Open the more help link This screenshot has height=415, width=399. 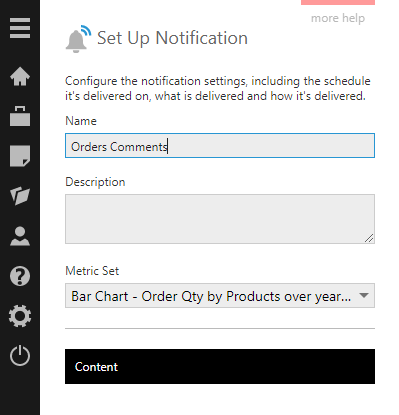pos(338,18)
